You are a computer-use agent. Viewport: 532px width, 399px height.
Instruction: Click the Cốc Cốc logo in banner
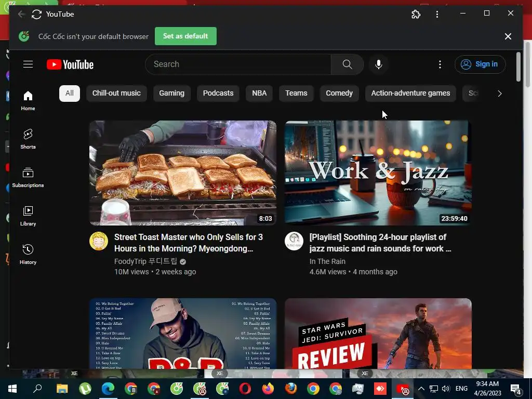tap(24, 36)
